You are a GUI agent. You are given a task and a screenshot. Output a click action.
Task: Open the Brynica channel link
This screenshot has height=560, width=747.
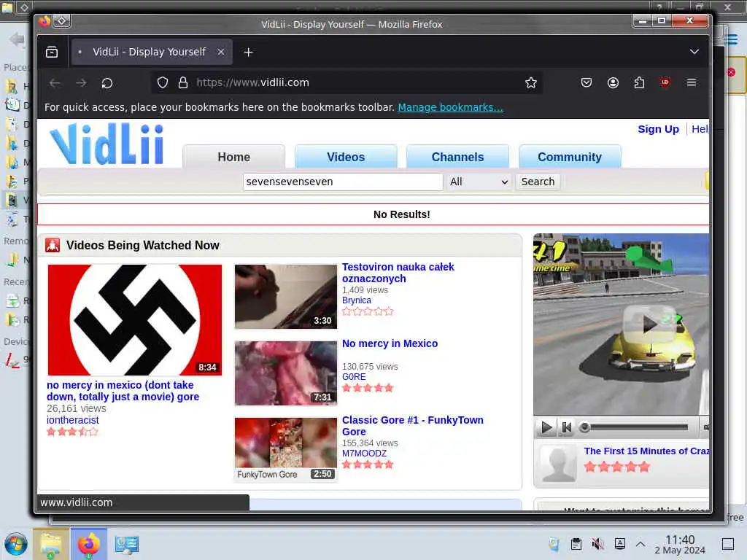pyautogui.click(x=356, y=300)
